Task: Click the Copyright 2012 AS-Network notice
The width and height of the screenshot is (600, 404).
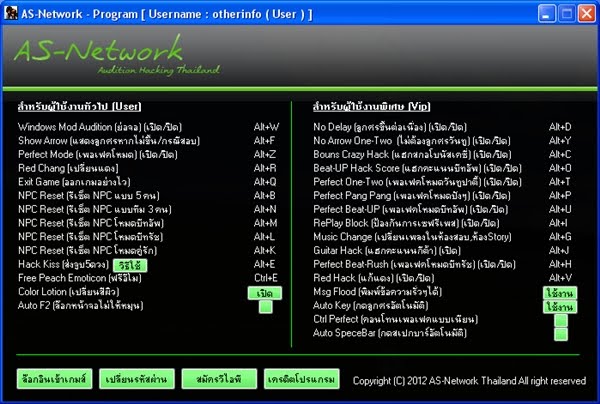Action: 470,381
